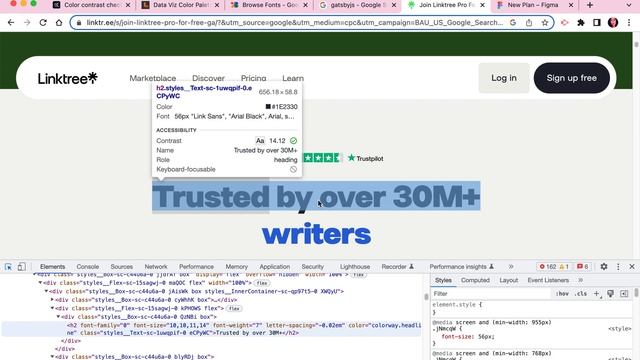Select the h2 Trusted by over 30M+ node

[x=211, y=329]
